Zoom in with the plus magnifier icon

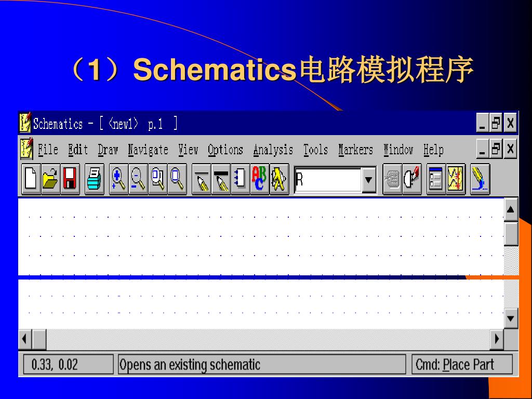119,179
